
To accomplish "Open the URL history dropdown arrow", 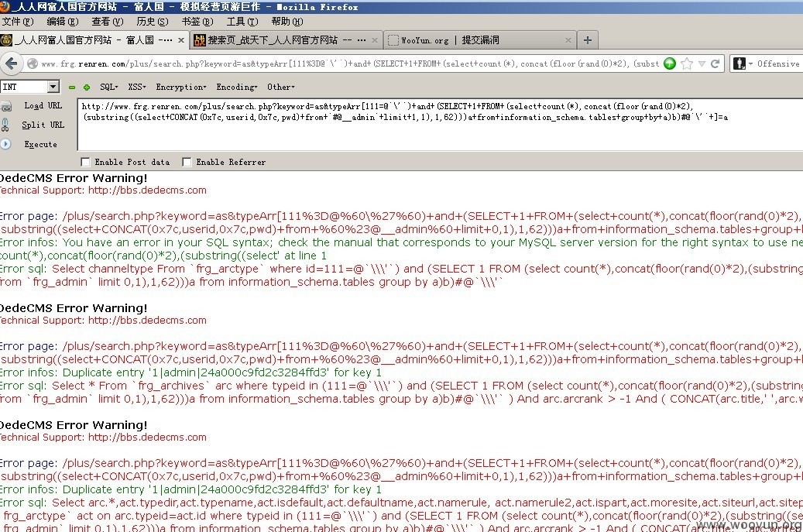I will point(702,63).
